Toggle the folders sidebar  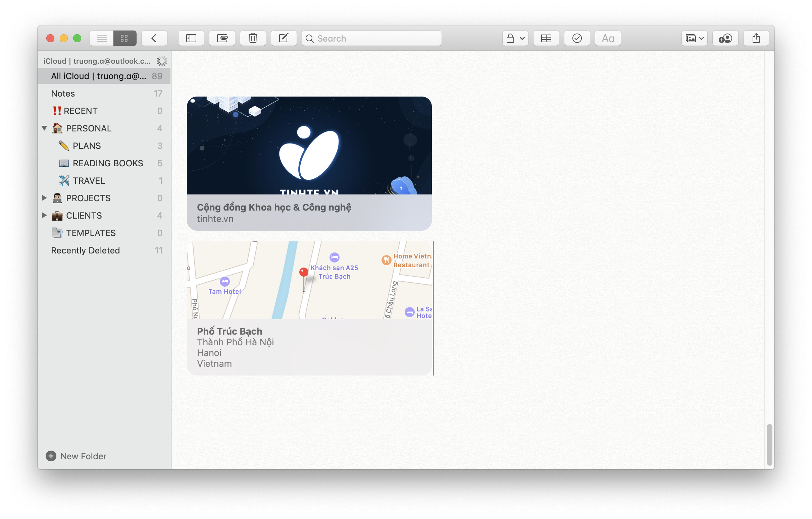(x=191, y=38)
